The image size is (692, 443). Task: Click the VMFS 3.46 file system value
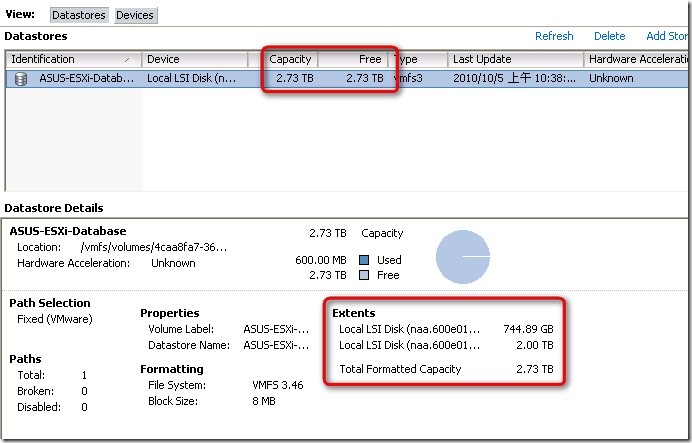click(278, 385)
